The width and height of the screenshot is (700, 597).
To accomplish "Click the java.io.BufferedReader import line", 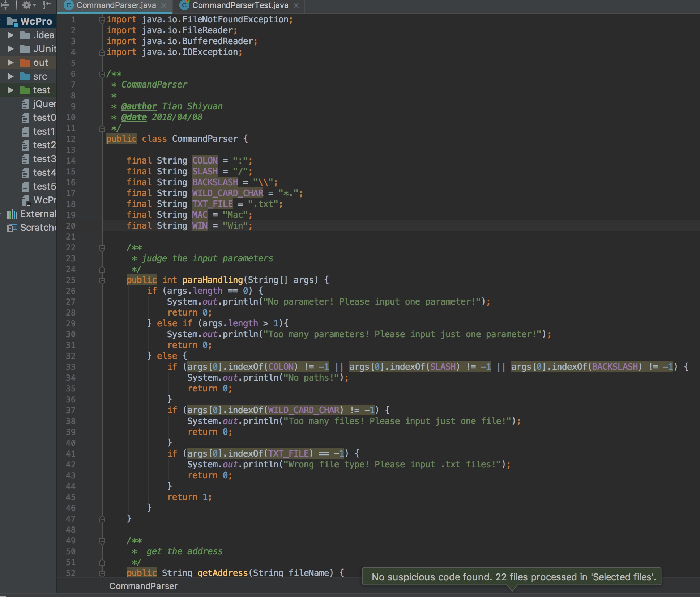I will (182, 41).
